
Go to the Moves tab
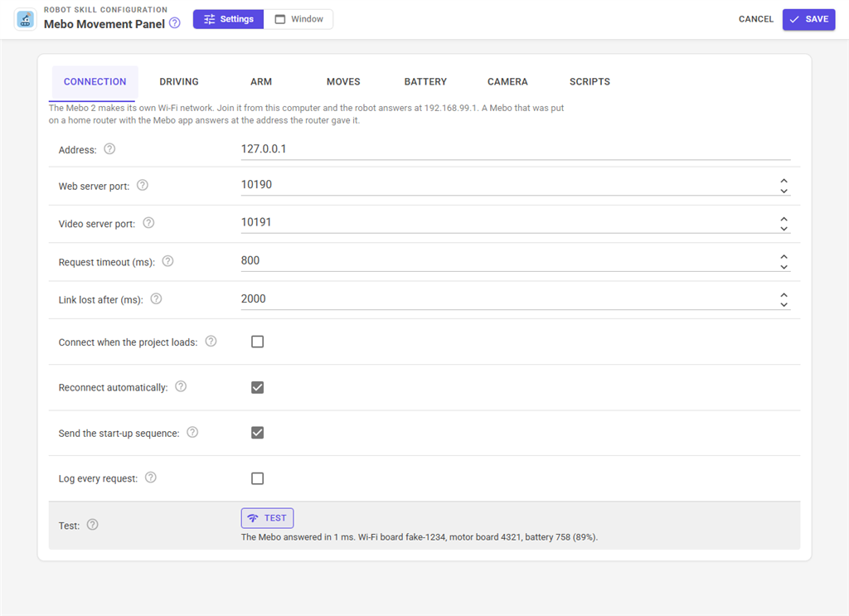click(x=343, y=82)
